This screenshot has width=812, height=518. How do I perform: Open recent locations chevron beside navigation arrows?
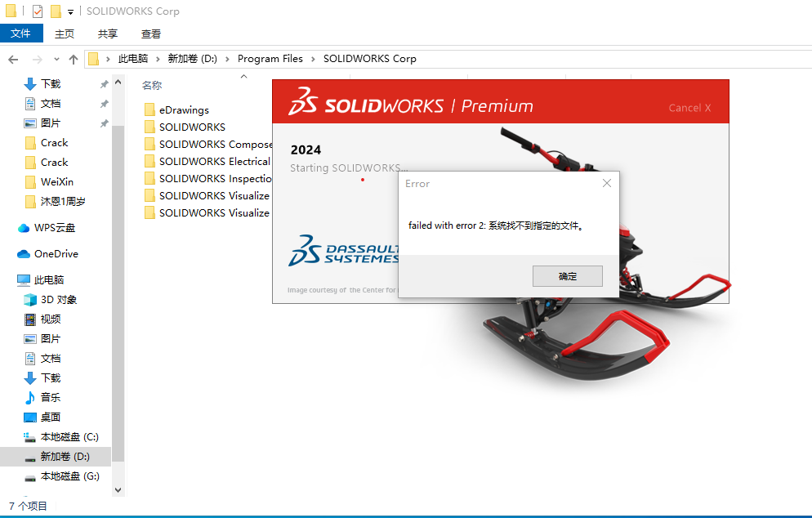(x=55, y=58)
